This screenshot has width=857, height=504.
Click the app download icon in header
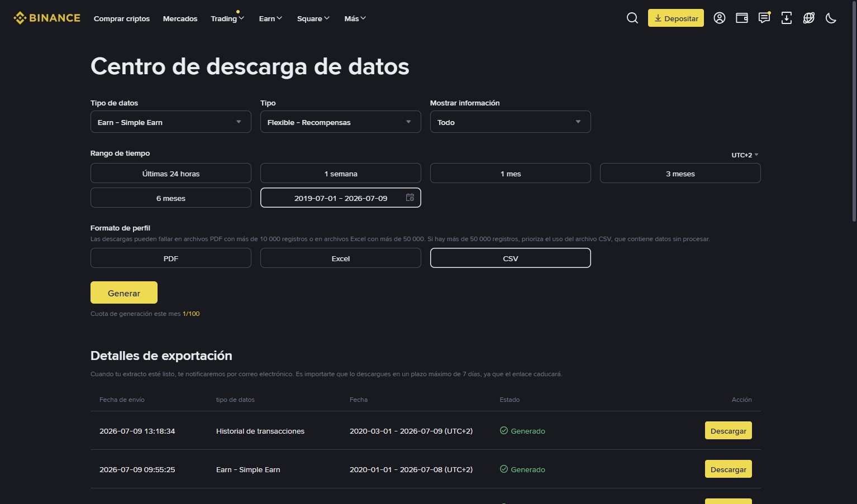(x=787, y=18)
